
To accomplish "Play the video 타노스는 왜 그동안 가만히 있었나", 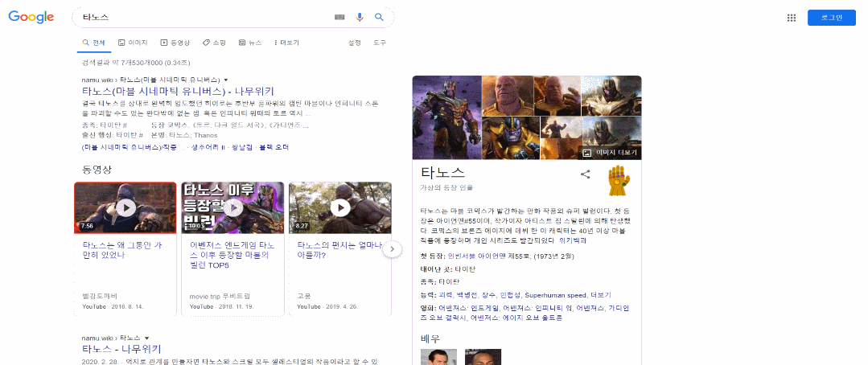I will 125,207.
